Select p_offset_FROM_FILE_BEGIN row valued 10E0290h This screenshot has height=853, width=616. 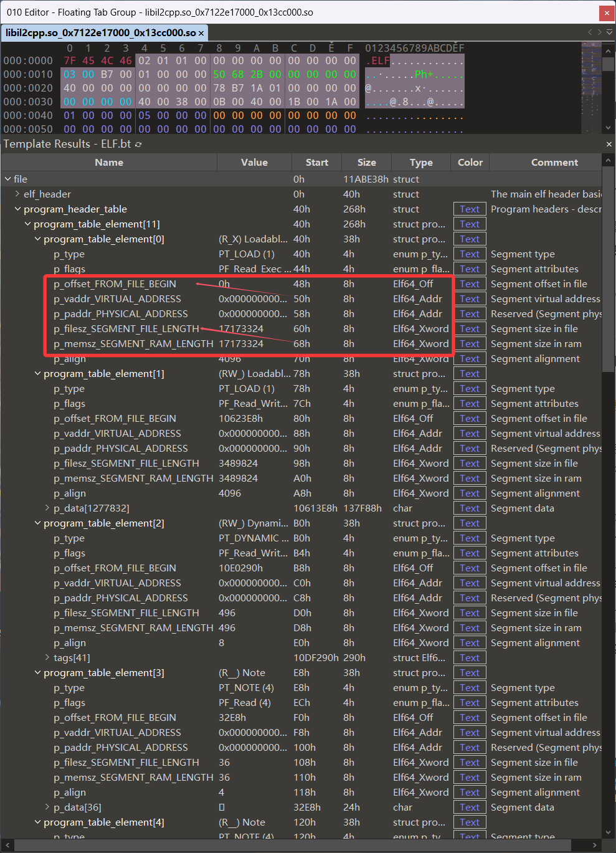[x=301, y=568]
